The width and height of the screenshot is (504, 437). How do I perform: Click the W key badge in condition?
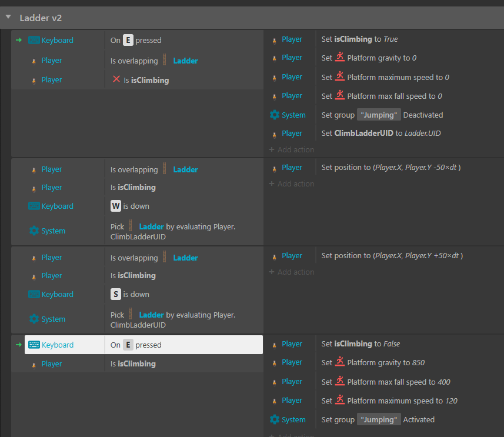(x=116, y=206)
